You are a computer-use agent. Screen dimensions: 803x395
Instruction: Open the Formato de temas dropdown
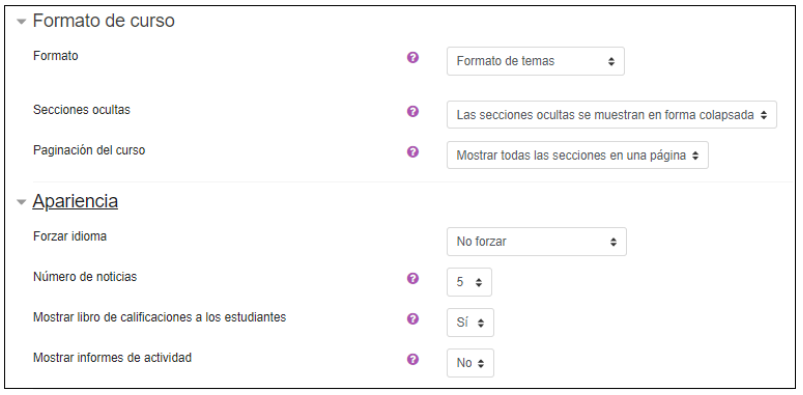coord(535,61)
